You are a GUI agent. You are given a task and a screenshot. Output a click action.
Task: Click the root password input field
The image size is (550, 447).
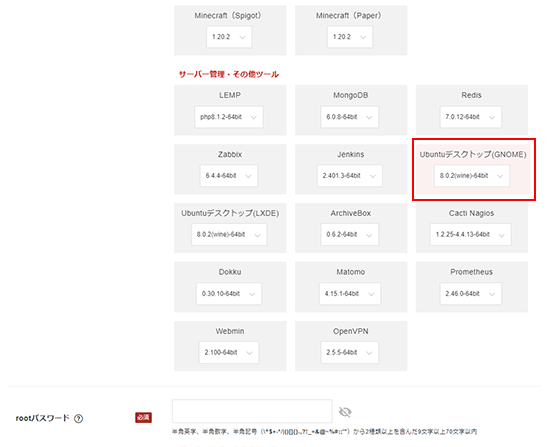coord(252,411)
